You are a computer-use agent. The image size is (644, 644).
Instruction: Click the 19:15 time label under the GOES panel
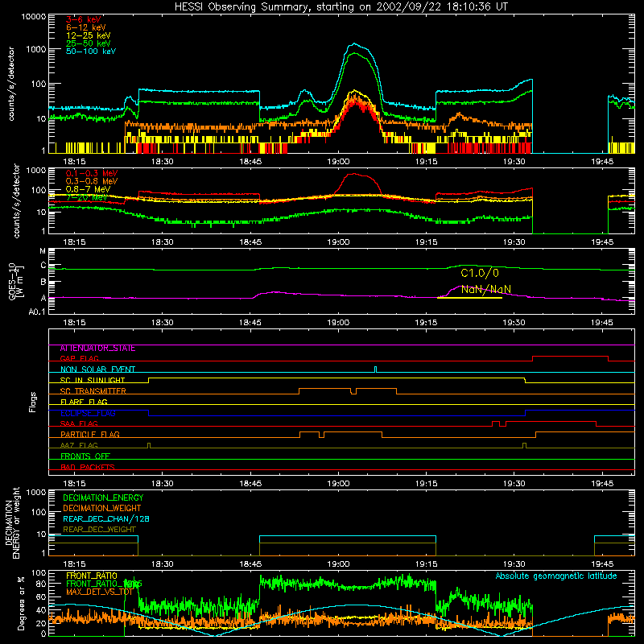[427, 323]
